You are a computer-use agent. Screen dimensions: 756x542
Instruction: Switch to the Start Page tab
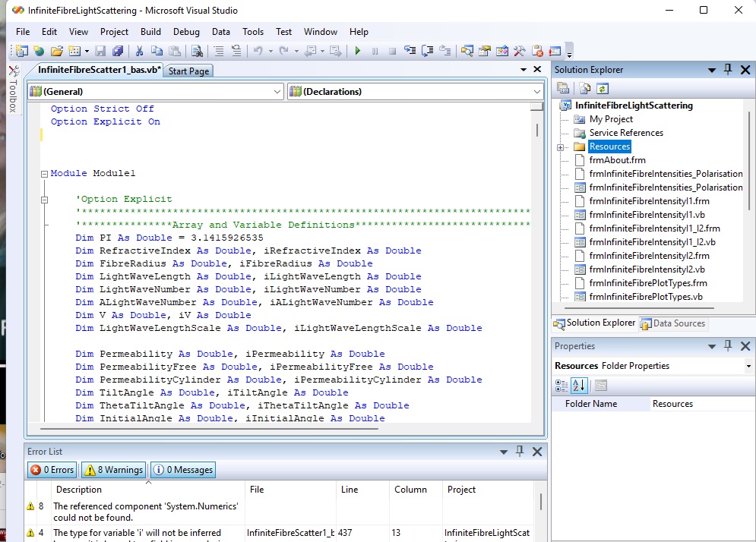[x=188, y=71]
